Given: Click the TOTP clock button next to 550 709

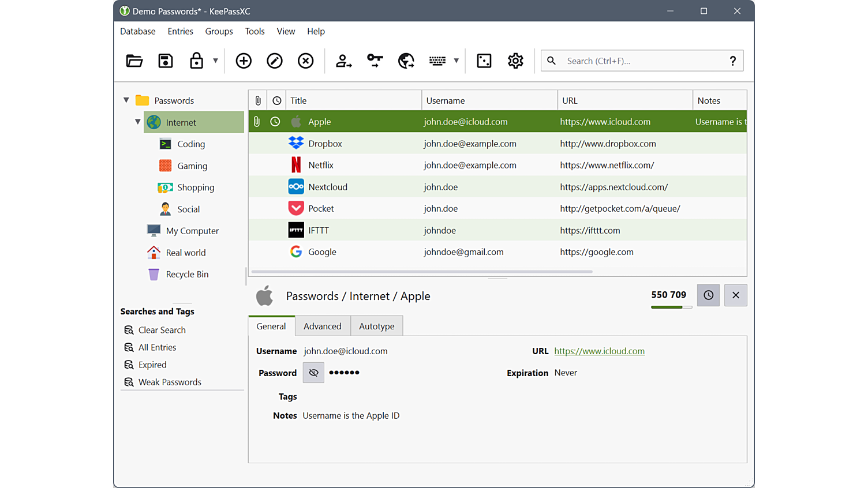Looking at the screenshot, I should coord(708,295).
